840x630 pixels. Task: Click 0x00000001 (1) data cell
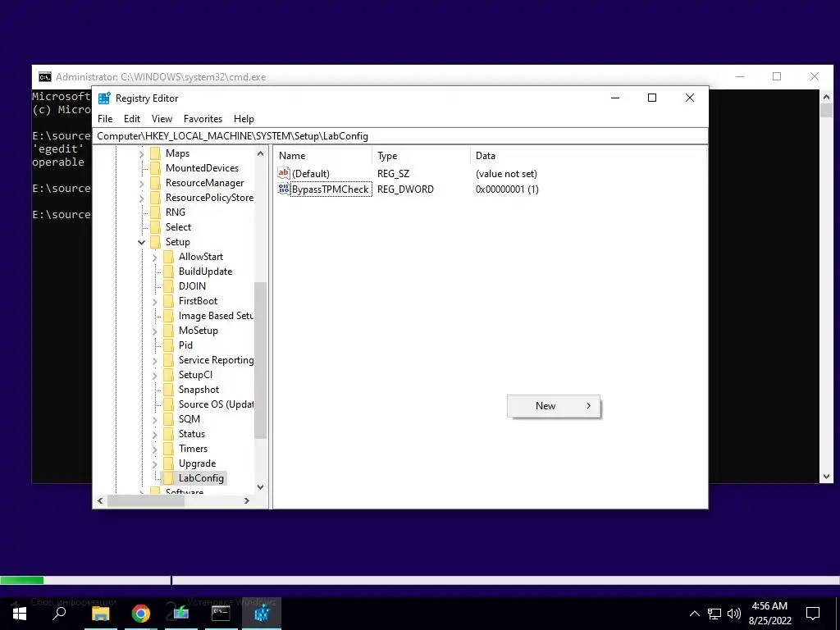tap(507, 189)
